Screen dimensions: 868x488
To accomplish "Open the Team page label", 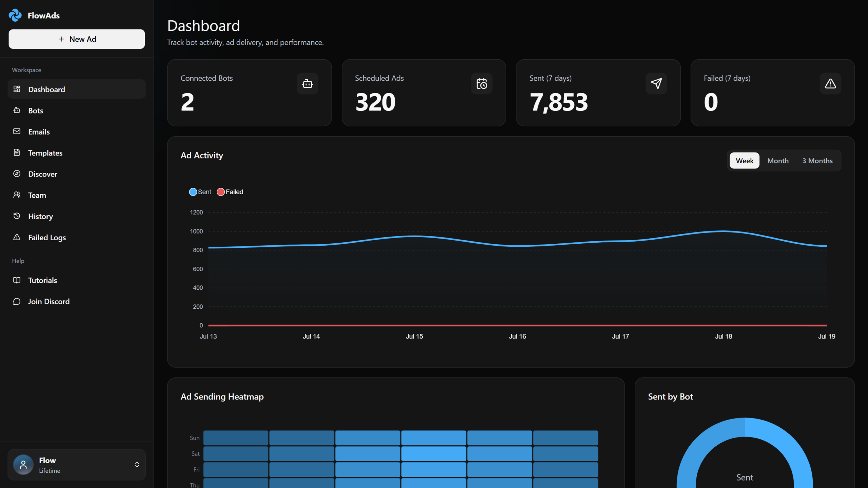I will point(37,195).
